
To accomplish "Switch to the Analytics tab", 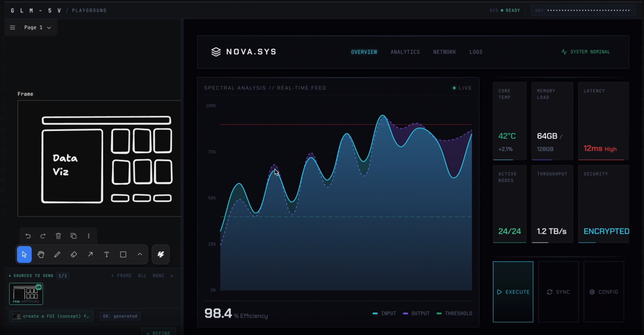I will pos(405,52).
